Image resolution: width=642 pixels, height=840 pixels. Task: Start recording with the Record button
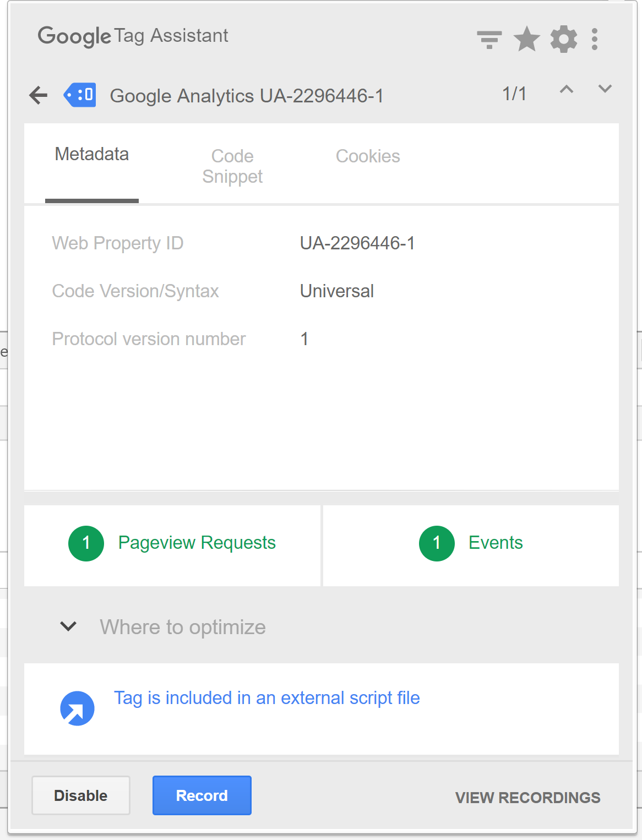click(202, 795)
